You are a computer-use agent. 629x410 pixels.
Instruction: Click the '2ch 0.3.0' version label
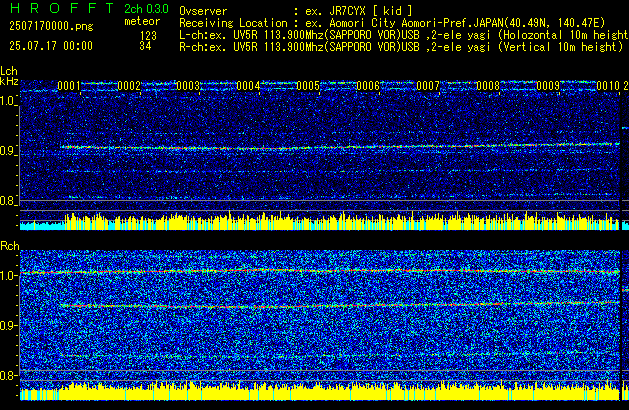(146, 8)
